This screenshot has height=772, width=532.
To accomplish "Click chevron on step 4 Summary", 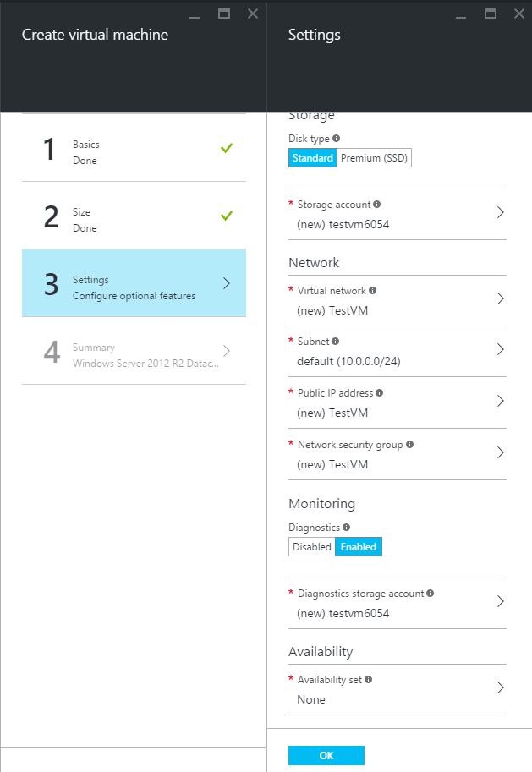I will click(x=227, y=351).
